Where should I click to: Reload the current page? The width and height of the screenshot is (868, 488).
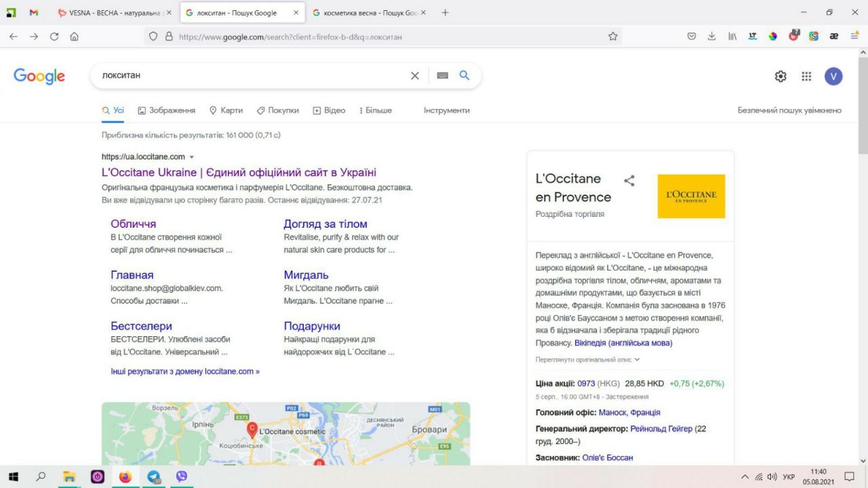click(x=54, y=37)
